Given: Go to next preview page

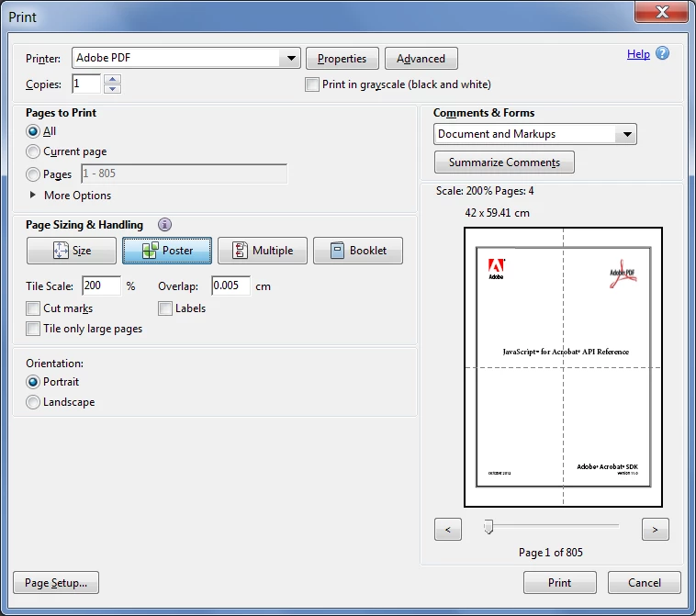Looking at the screenshot, I should 656,530.
